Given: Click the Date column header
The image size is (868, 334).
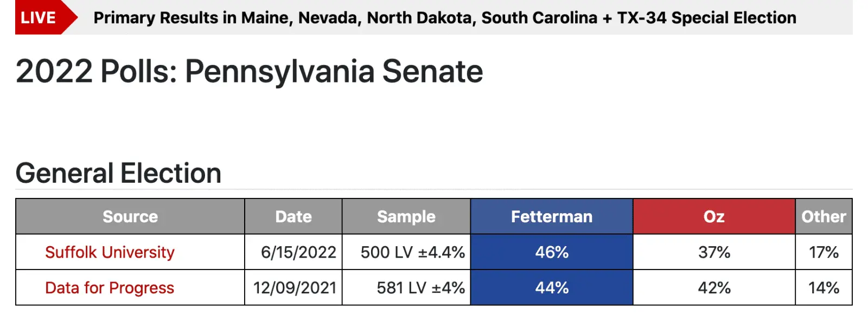Looking at the screenshot, I should click(x=293, y=217).
